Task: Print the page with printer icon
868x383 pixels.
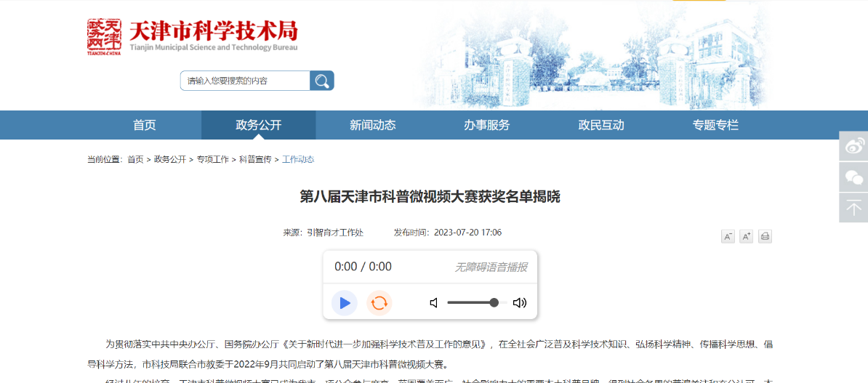Action: pos(765,236)
